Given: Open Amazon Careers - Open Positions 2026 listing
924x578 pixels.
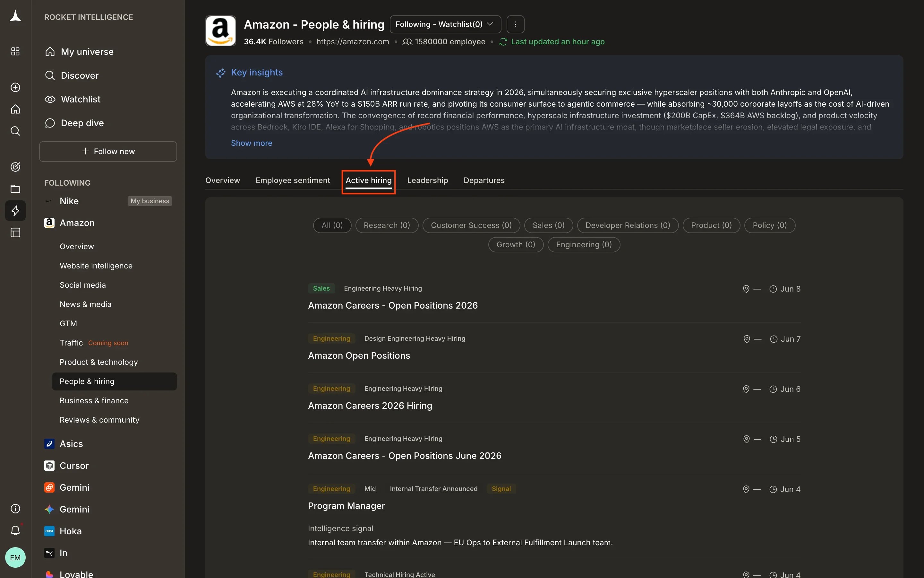Looking at the screenshot, I should click(393, 305).
